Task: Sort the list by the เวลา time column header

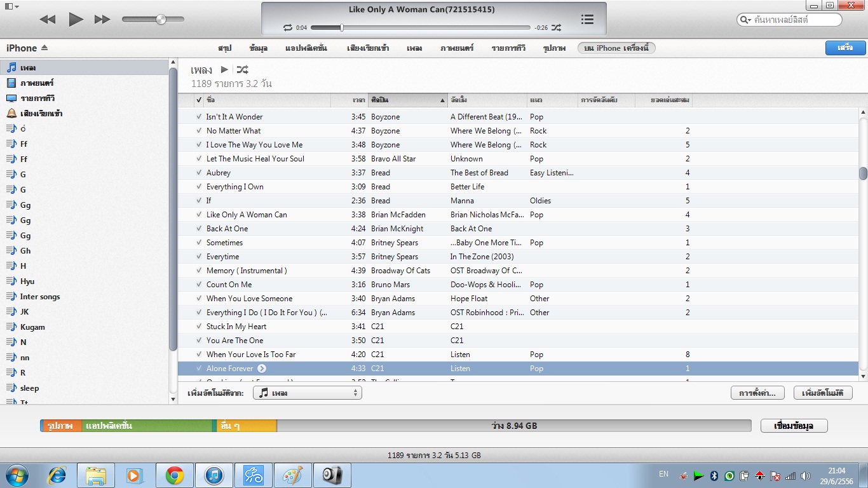Action: (x=349, y=100)
